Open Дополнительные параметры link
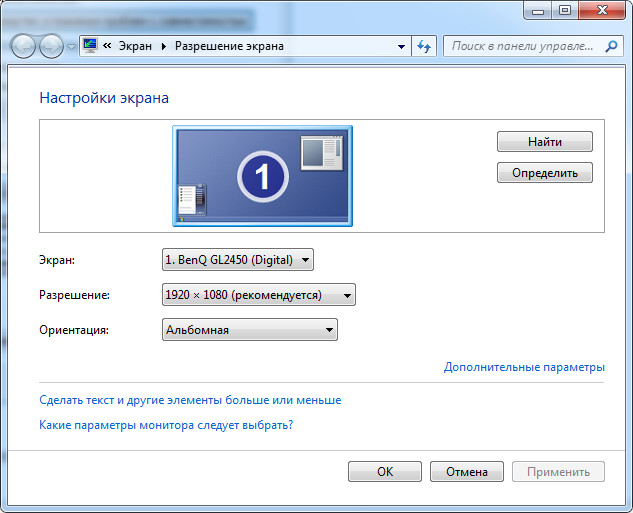This screenshot has height=513, width=633. click(524, 367)
